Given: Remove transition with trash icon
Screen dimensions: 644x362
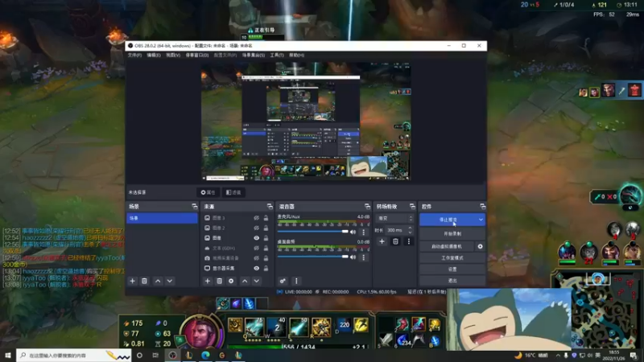Looking at the screenshot, I should pos(395,242).
